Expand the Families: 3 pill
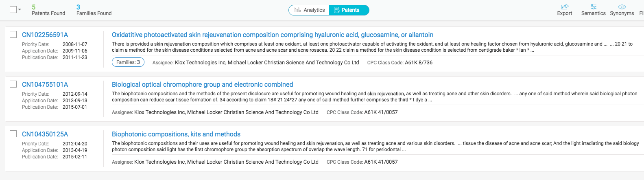 coord(128,62)
